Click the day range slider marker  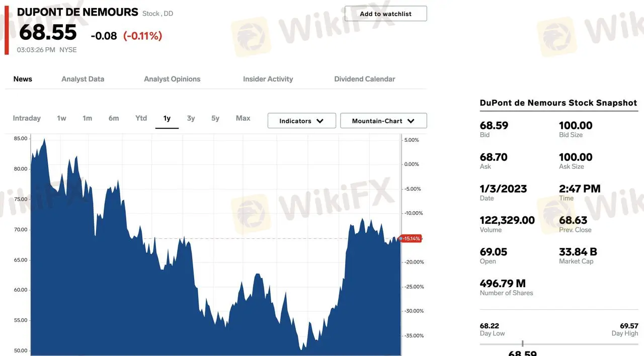[522, 343]
